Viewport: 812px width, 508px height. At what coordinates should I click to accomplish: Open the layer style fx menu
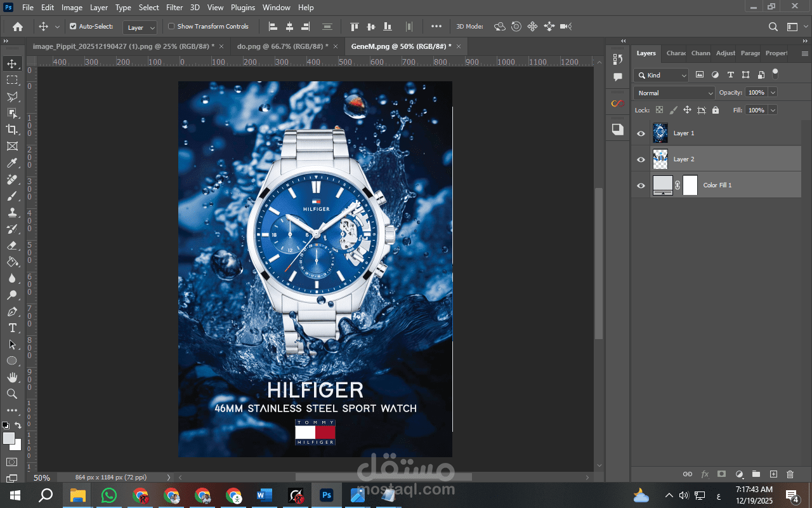[x=705, y=474]
